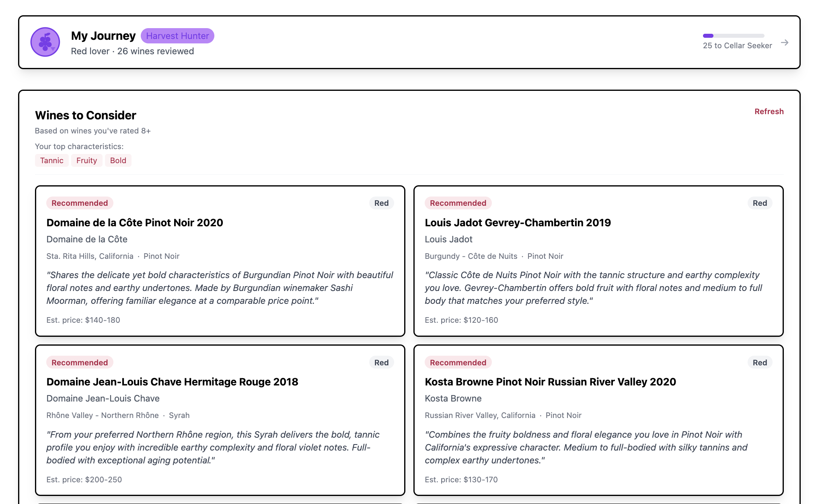Click the Refresh link
Viewport: 818px width, 504px height.
769,111
